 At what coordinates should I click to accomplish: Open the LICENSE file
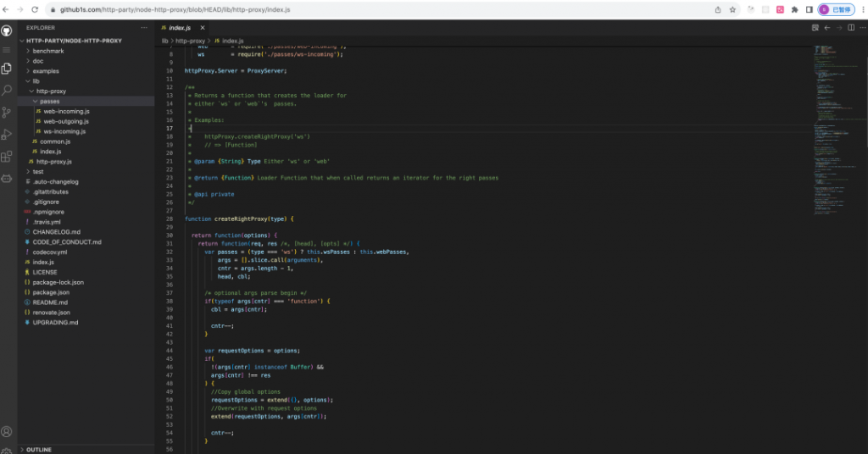click(86, 272)
